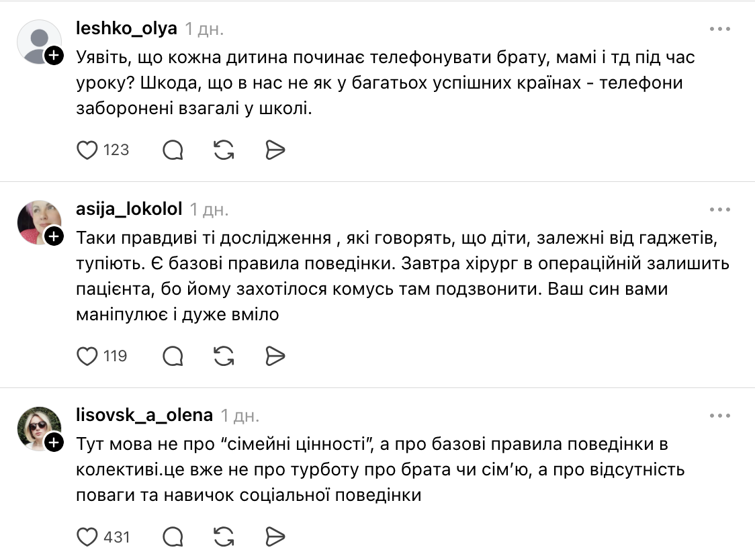Click the 1 дн. timestamp on leshko_olya's comment
This screenshot has height=560, width=755.
[x=204, y=28]
